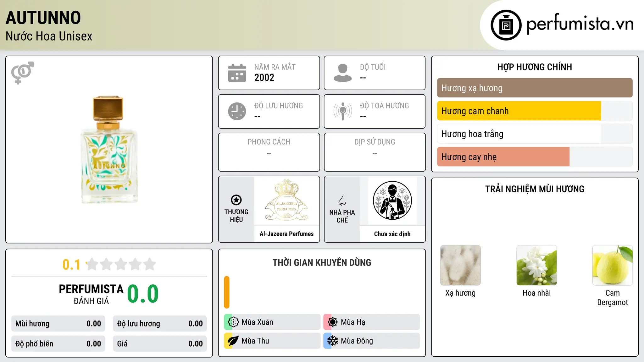Click the clock icon beside Độ lưu hương
The height and width of the screenshot is (362, 644).
pos(237,111)
